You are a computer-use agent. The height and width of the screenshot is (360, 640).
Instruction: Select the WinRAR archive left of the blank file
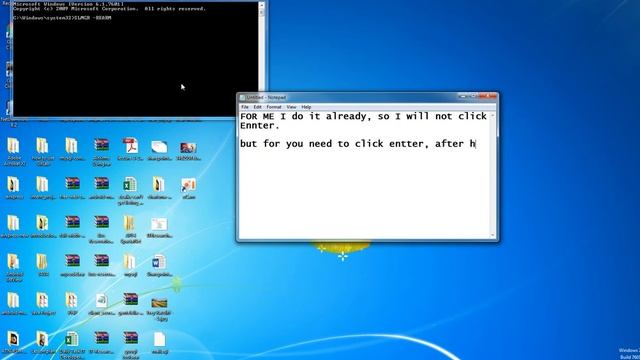(130, 344)
